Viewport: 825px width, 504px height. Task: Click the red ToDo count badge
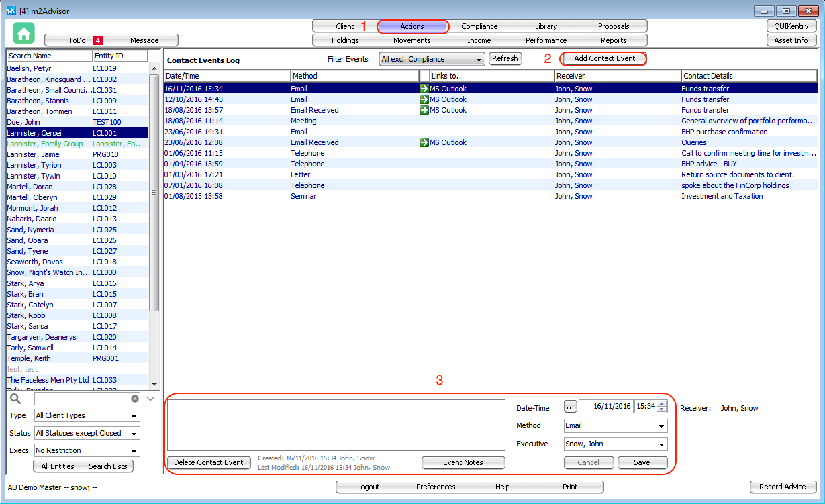pyautogui.click(x=97, y=40)
